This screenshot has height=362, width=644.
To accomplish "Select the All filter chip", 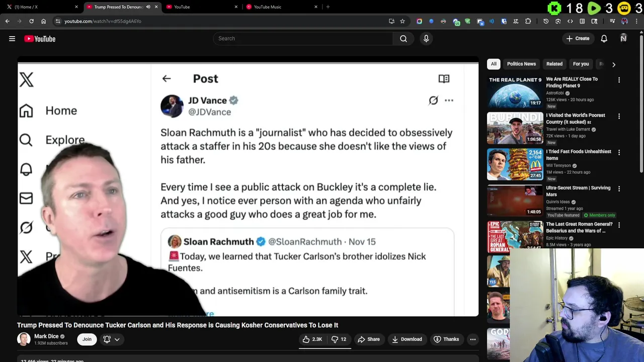I will tap(494, 64).
